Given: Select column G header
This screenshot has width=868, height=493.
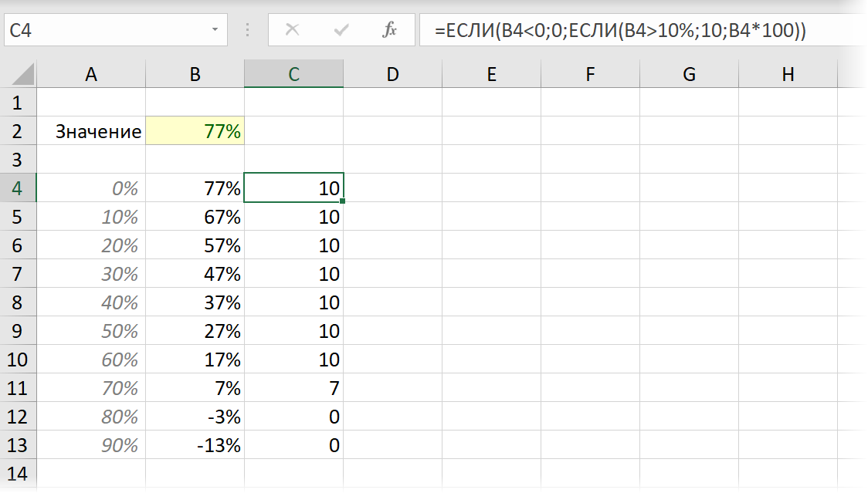Looking at the screenshot, I should click(689, 74).
